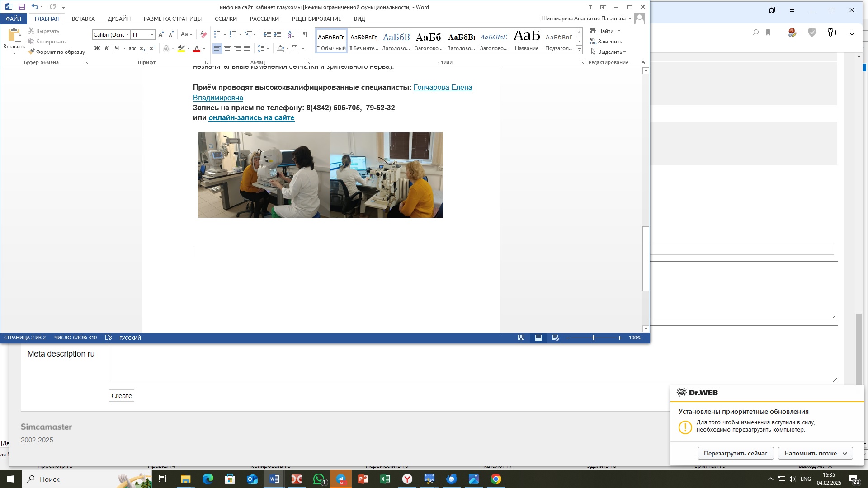The image size is (868, 488).
Task: Apply the Название style
Action: [527, 41]
